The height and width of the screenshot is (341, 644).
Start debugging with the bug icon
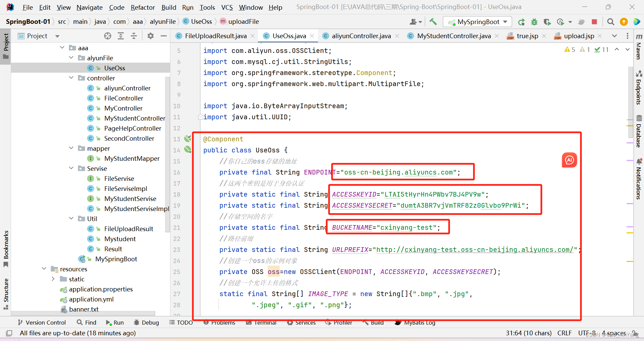534,22
